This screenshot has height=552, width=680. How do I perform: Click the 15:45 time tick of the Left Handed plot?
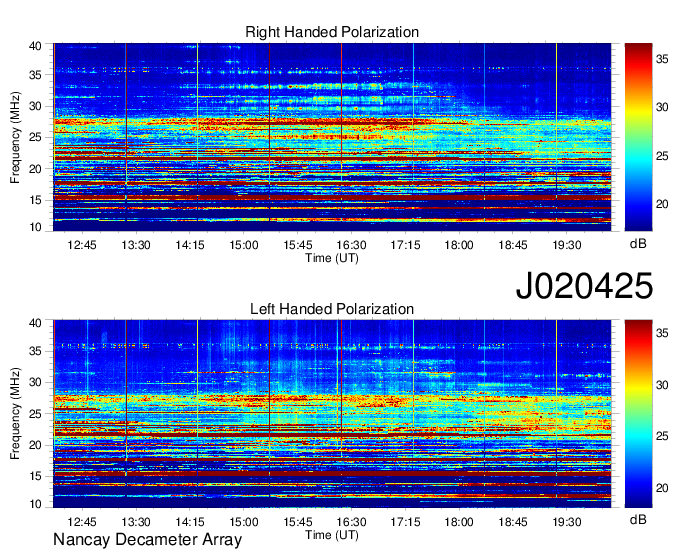298,522
